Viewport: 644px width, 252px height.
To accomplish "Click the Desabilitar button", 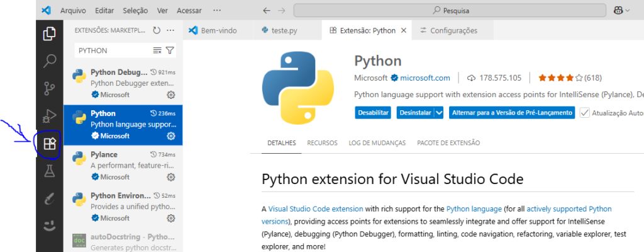I will (373, 113).
